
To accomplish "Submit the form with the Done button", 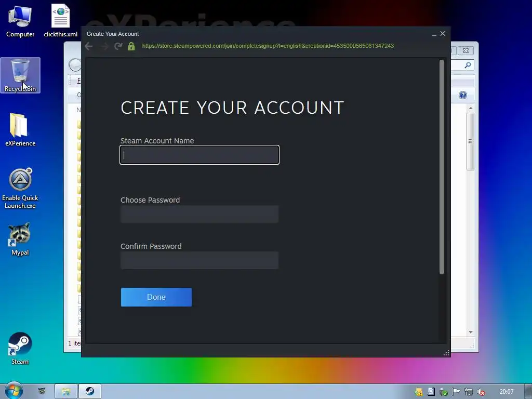I will [x=156, y=297].
